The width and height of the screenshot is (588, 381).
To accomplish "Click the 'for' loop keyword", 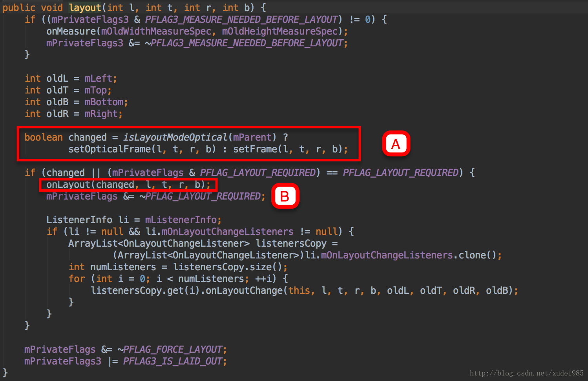I will (77, 279).
